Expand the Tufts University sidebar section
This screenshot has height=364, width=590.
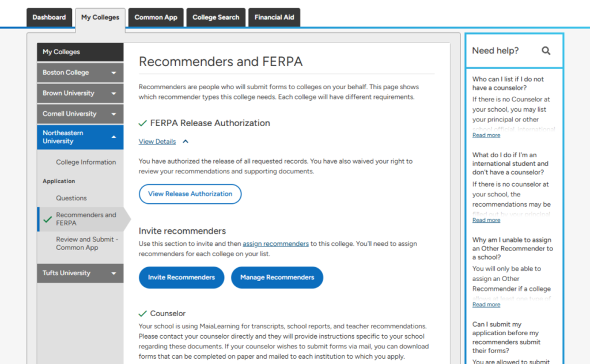point(114,274)
